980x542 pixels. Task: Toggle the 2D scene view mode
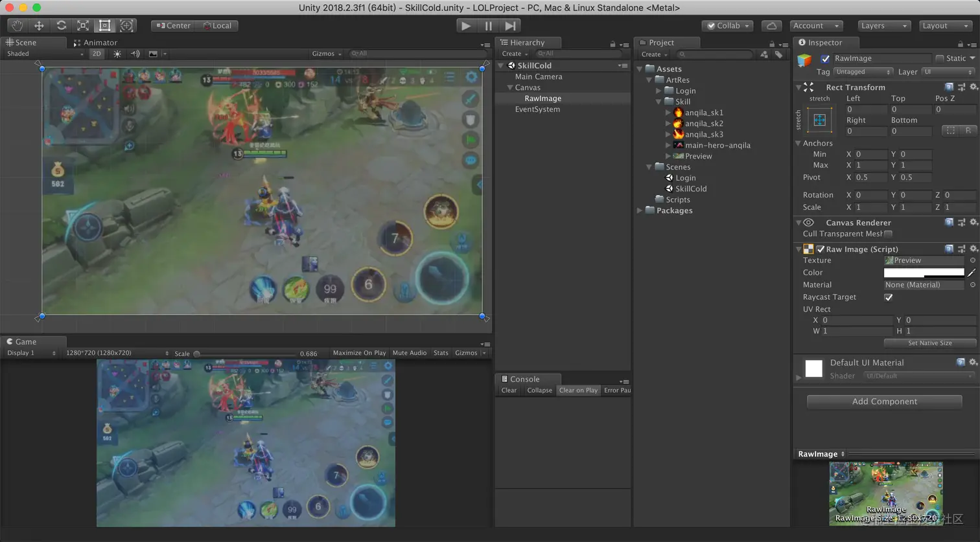97,54
